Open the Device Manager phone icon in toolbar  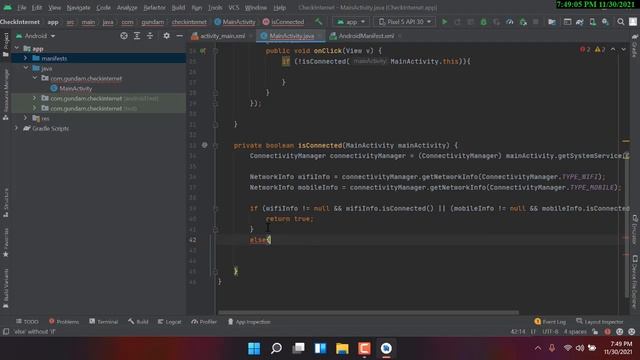pos(593,22)
